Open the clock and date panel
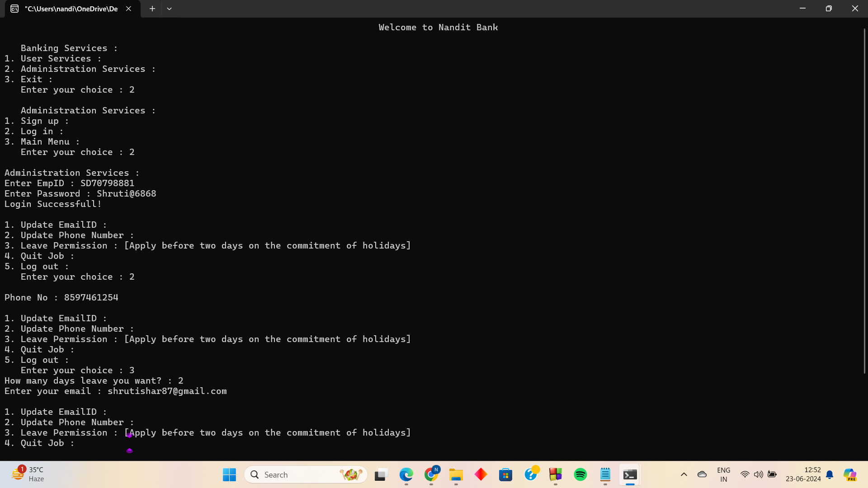The width and height of the screenshot is (868, 488). pyautogui.click(x=803, y=474)
